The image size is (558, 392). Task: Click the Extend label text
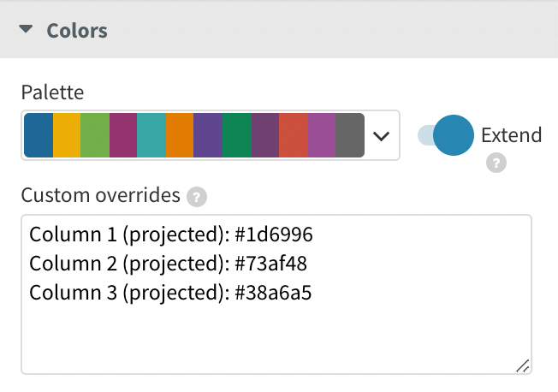tap(511, 135)
